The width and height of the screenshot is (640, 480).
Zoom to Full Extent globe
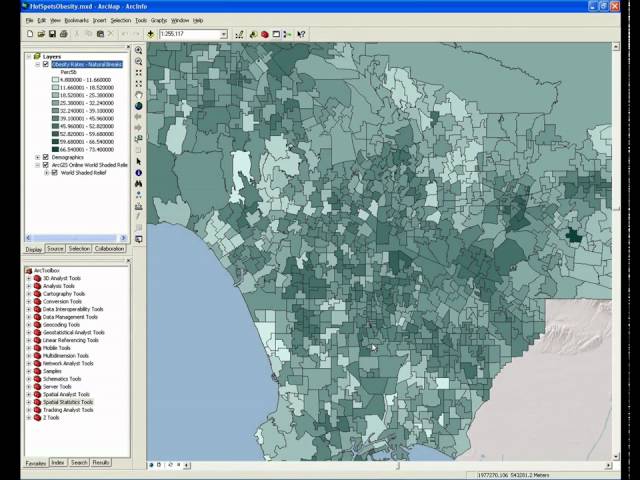coord(139,106)
